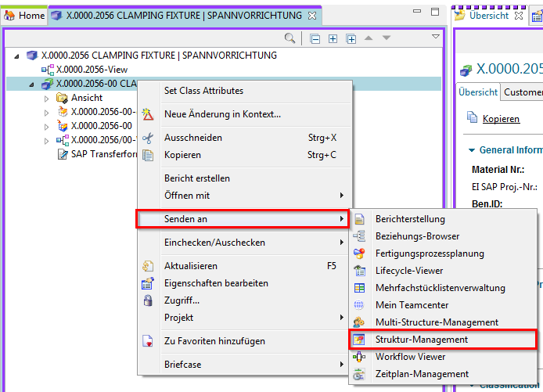Click Ausschneiden in the context menu
The width and height of the screenshot is (543, 392).
click(192, 138)
